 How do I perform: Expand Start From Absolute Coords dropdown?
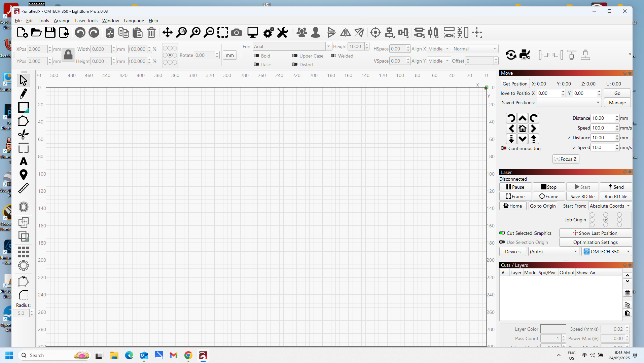609,206
